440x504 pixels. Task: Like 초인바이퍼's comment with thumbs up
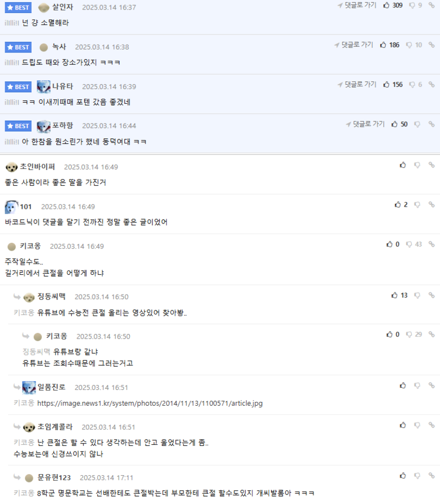[x=403, y=165]
